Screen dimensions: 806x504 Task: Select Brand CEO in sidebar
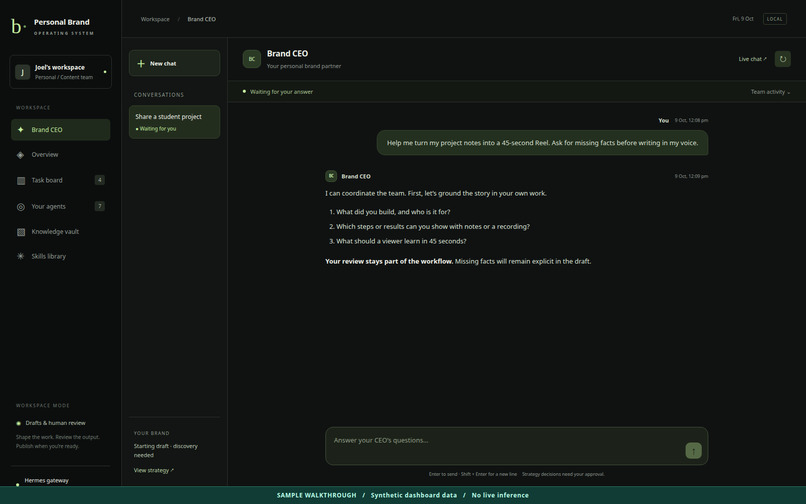[x=61, y=130]
